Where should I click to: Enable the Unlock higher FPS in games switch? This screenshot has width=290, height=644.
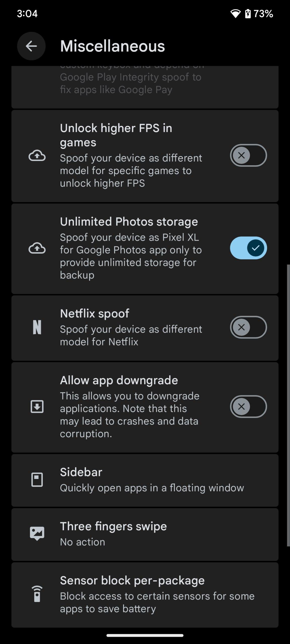pyautogui.click(x=248, y=155)
